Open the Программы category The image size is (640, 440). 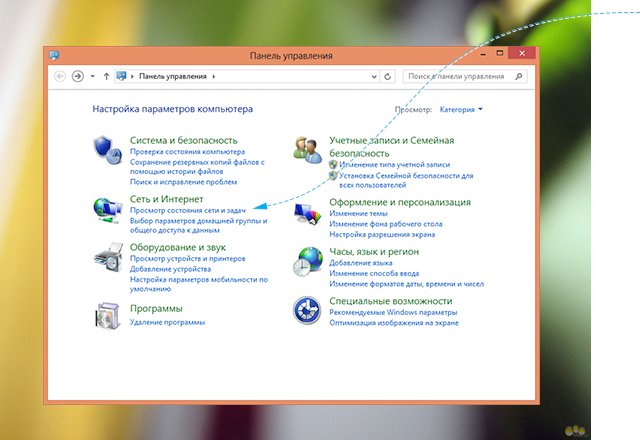(x=156, y=309)
